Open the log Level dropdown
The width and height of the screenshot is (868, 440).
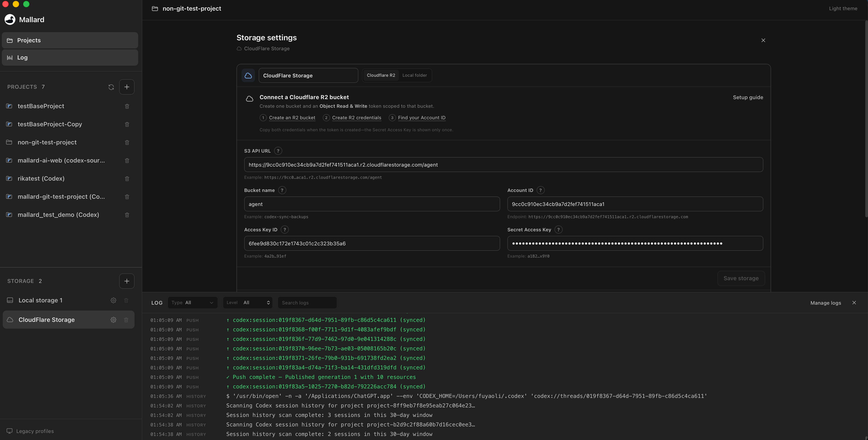click(x=248, y=303)
